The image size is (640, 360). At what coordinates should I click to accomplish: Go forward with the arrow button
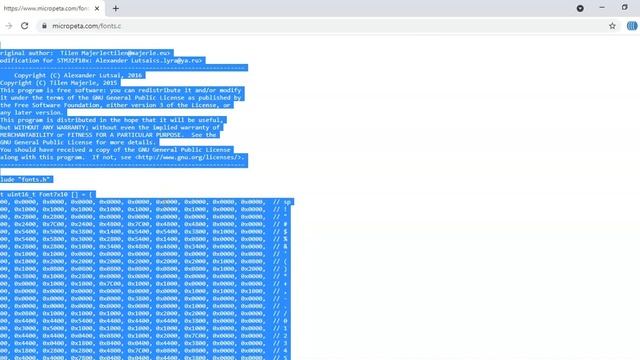pyautogui.click(x=9, y=26)
